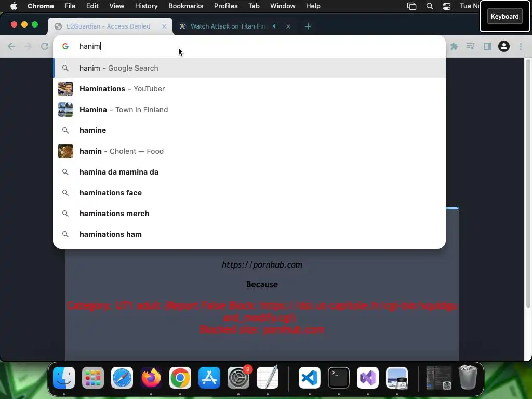Open Finder from the Dock
This screenshot has height=399, width=532.
[x=64, y=378]
